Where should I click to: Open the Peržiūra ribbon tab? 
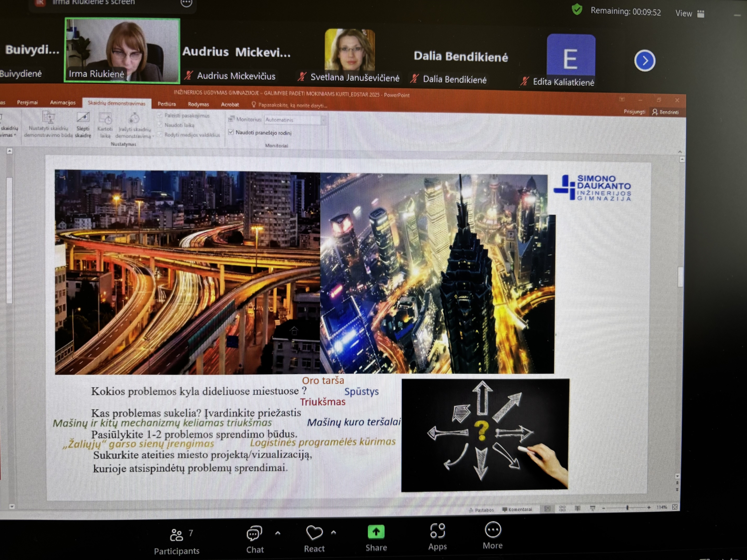[167, 104]
